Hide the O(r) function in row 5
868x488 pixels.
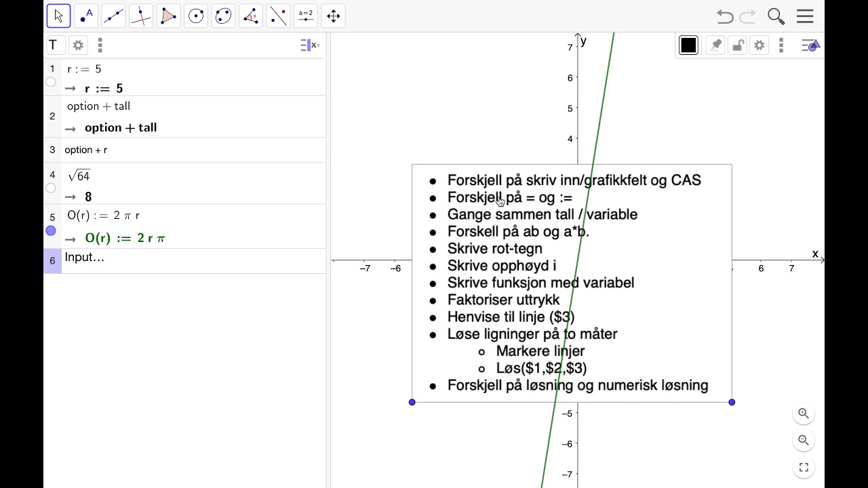click(x=51, y=231)
